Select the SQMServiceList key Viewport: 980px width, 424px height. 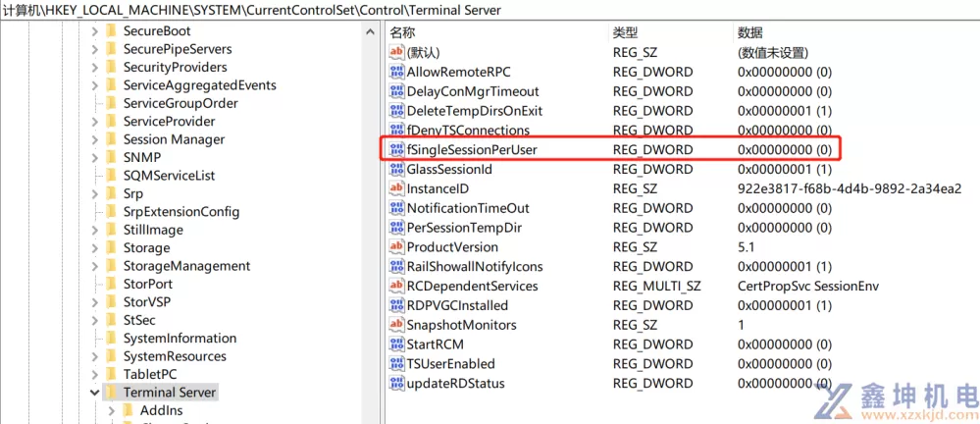[170, 175]
